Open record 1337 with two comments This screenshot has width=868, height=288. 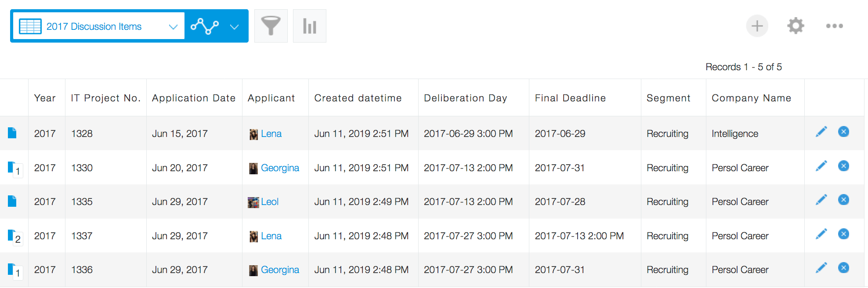click(12, 236)
